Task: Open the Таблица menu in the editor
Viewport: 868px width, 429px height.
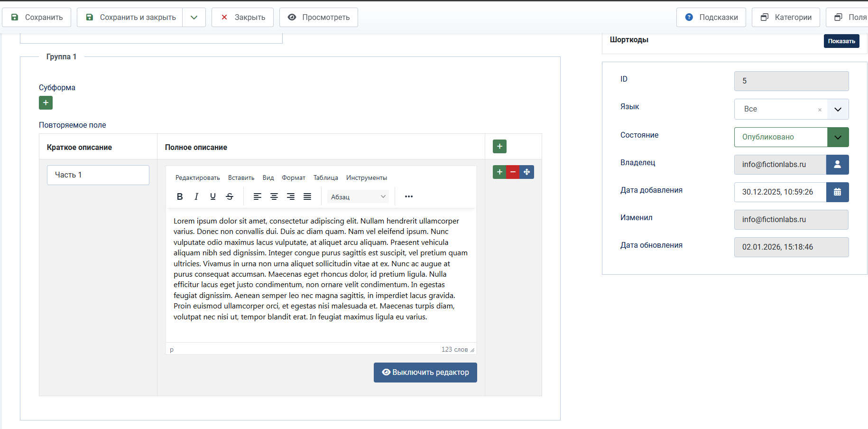Action: (325, 178)
